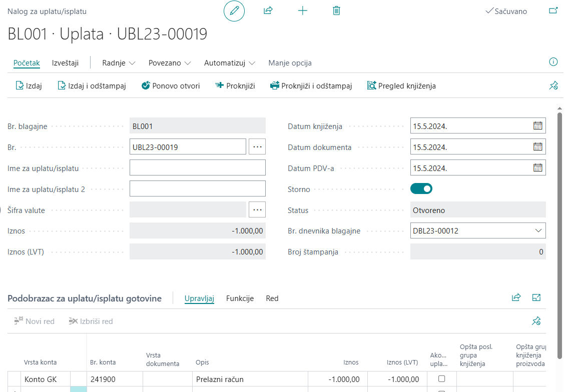Screen dimensions: 568x392
Task: Click Izbriši red in the lines toolbar
Action: coord(91,321)
